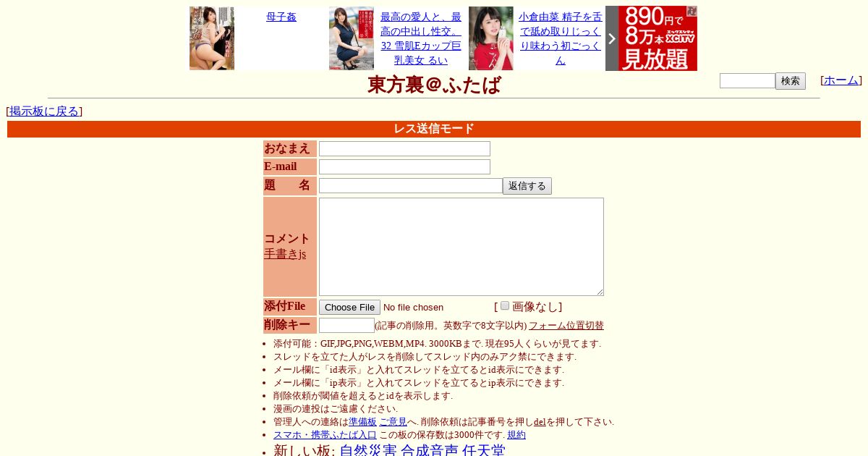Focus the おなまえ name field
The image size is (868, 456).
(404, 149)
